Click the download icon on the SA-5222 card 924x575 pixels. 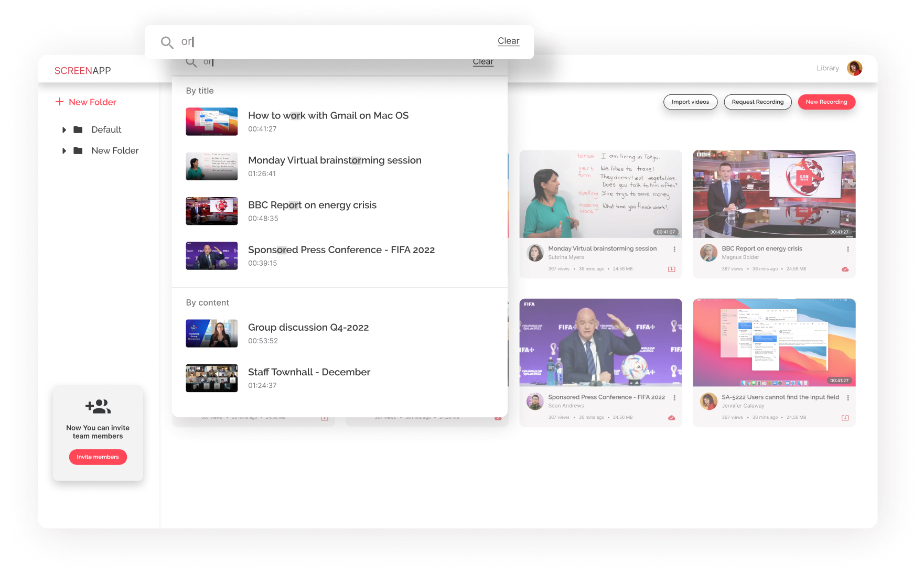tap(845, 418)
